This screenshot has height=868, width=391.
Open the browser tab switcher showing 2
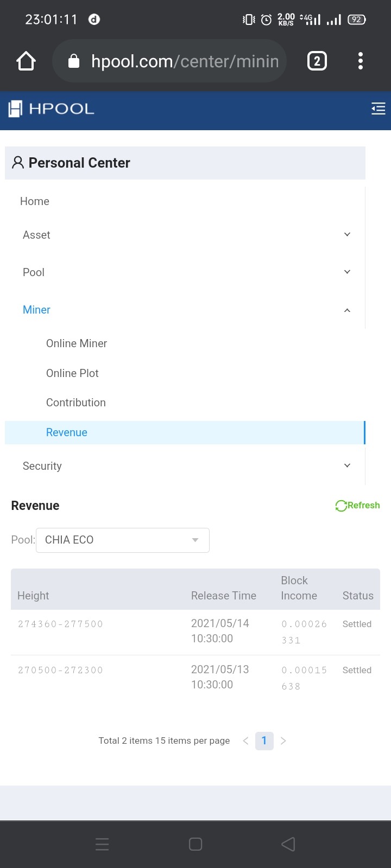[x=317, y=61]
